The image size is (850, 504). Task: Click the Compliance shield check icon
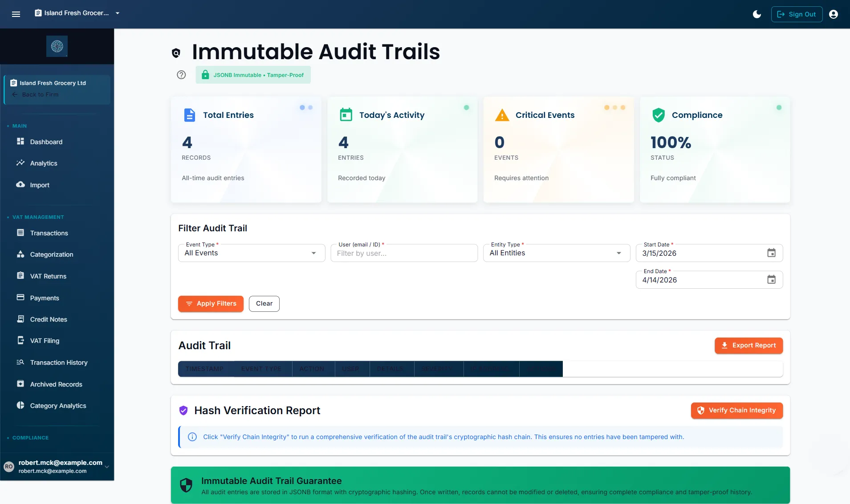(x=659, y=115)
